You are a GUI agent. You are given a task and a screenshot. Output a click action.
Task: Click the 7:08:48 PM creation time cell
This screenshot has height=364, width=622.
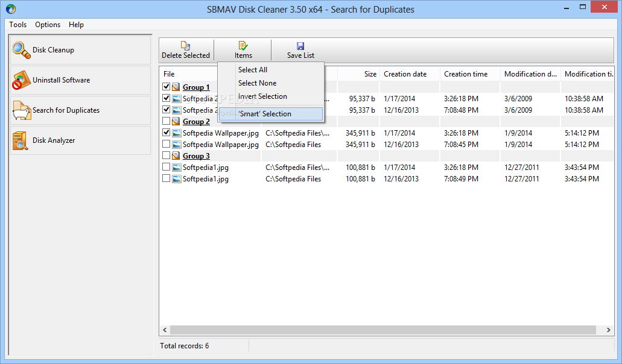click(x=461, y=110)
